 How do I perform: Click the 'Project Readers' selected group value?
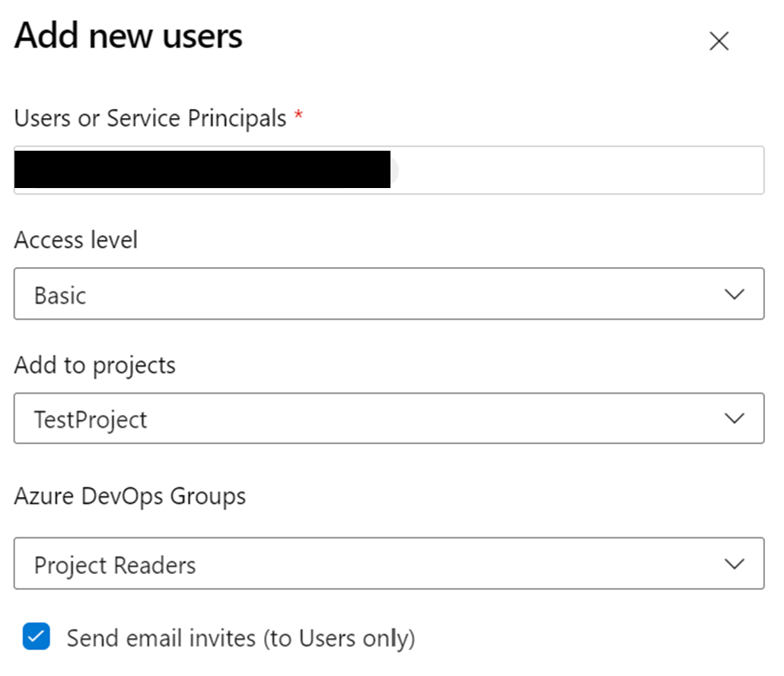115,565
